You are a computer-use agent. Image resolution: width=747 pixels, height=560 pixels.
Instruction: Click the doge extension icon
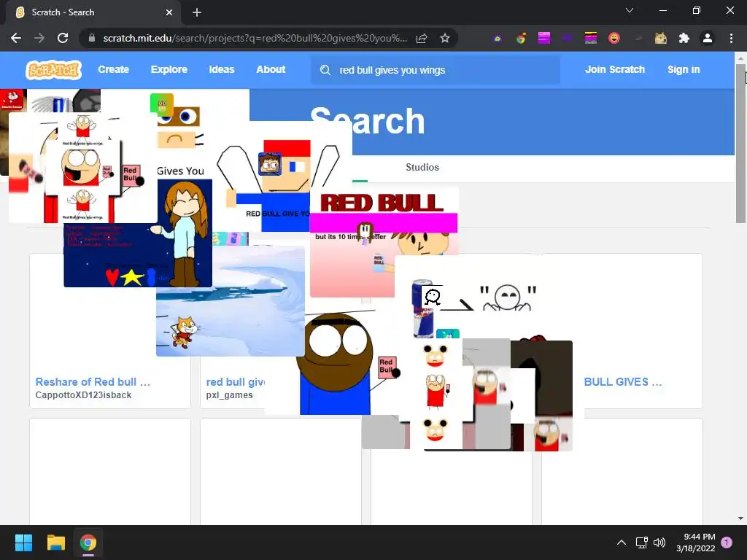(x=661, y=38)
